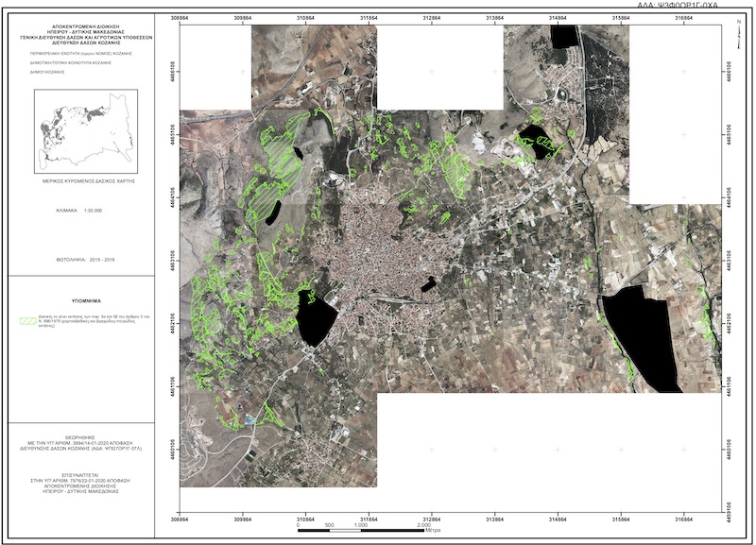Click the north arrow compass symbol
The height and width of the screenshot is (545, 756).
(x=737, y=28)
